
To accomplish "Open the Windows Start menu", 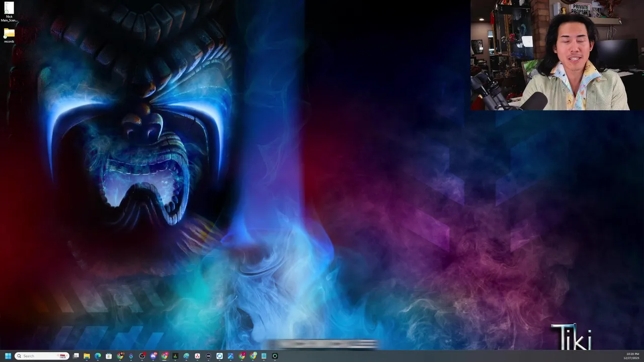I will coord(8,356).
